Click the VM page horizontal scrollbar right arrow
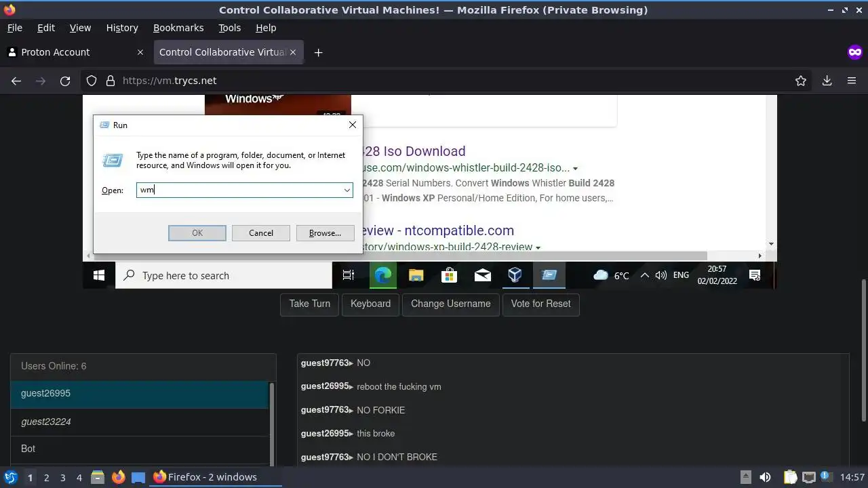This screenshot has width=868, height=488. click(x=759, y=256)
